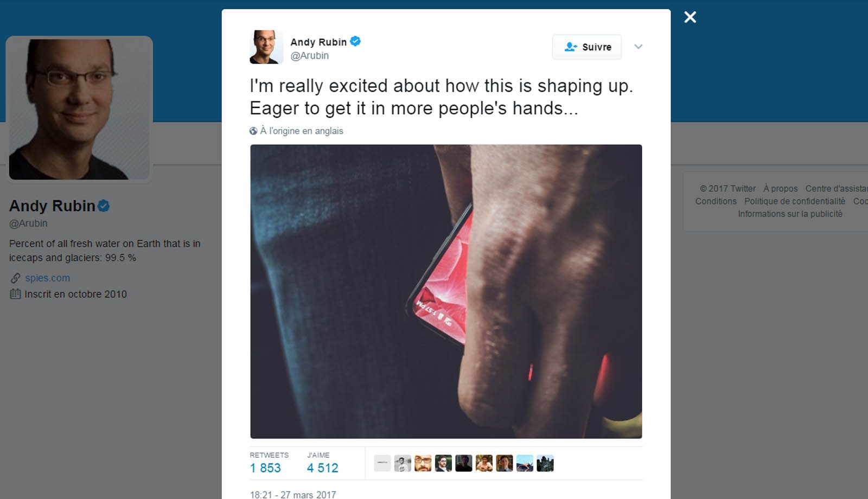Click the last liker avatar in row
Image resolution: width=868 pixels, height=499 pixels.
tap(545, 463)
